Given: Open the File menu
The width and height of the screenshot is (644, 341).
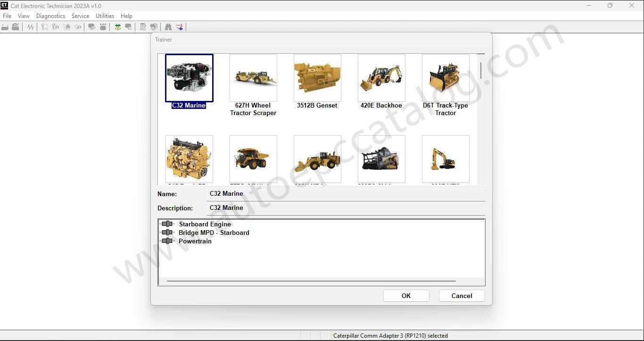Looking at the screenshot, I should [7, 16].
